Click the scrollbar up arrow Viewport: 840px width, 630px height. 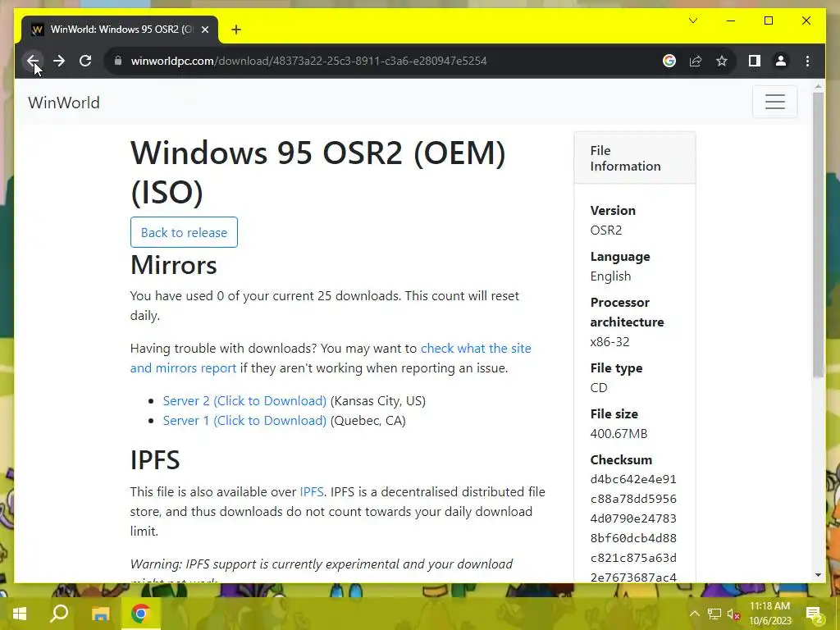coord(818,85)
